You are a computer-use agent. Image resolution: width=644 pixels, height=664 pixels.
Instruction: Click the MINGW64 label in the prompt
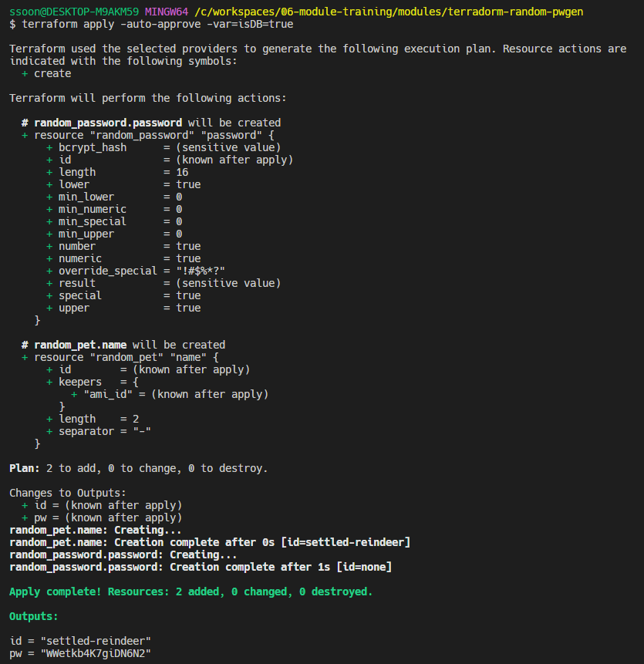[x=167, y=12]
